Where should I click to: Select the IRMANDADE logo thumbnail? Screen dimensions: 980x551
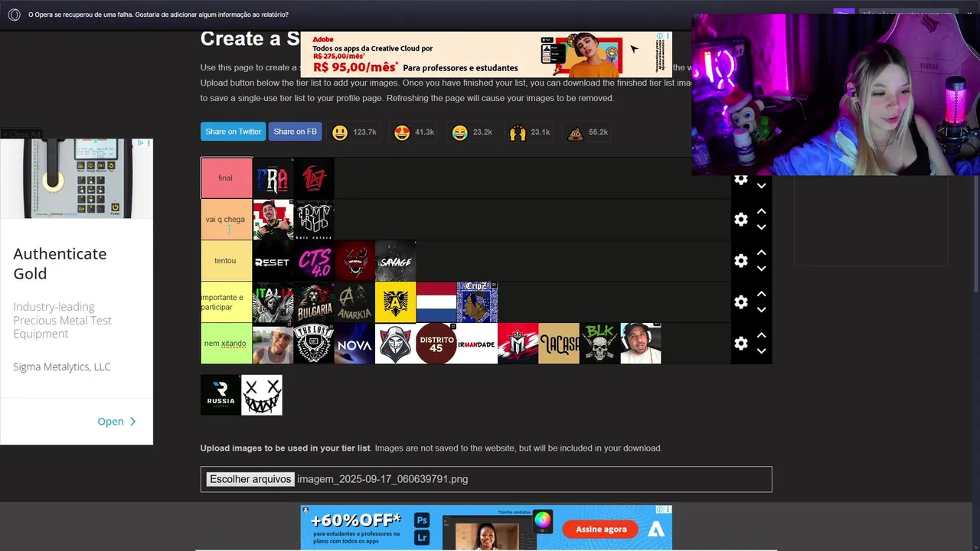point(477,344)
